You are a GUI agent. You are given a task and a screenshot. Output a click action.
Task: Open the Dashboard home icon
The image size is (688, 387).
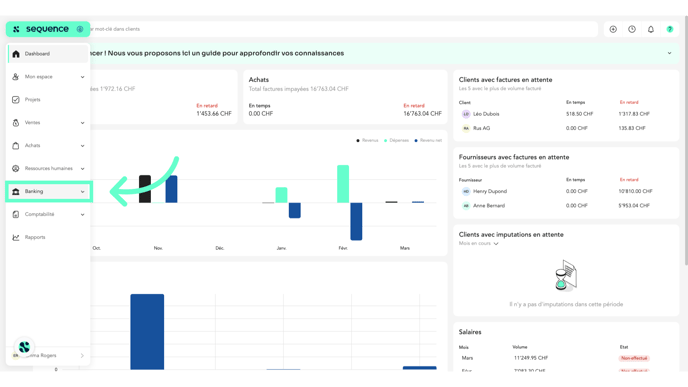coord(16,54)
